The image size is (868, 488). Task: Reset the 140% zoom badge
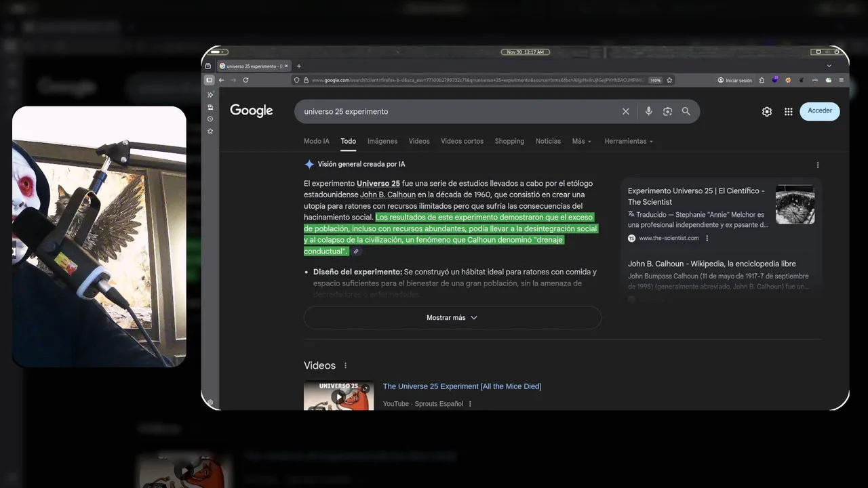click(655, 80)
